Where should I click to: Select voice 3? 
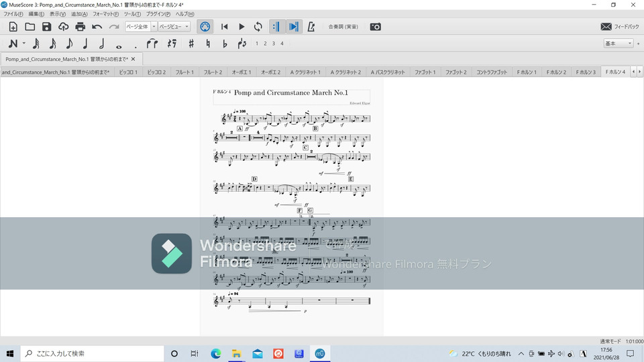tap(274, 44)
